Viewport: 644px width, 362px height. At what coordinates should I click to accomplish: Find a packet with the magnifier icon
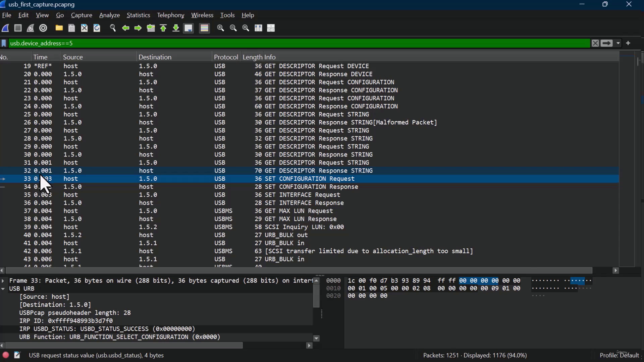113,28
